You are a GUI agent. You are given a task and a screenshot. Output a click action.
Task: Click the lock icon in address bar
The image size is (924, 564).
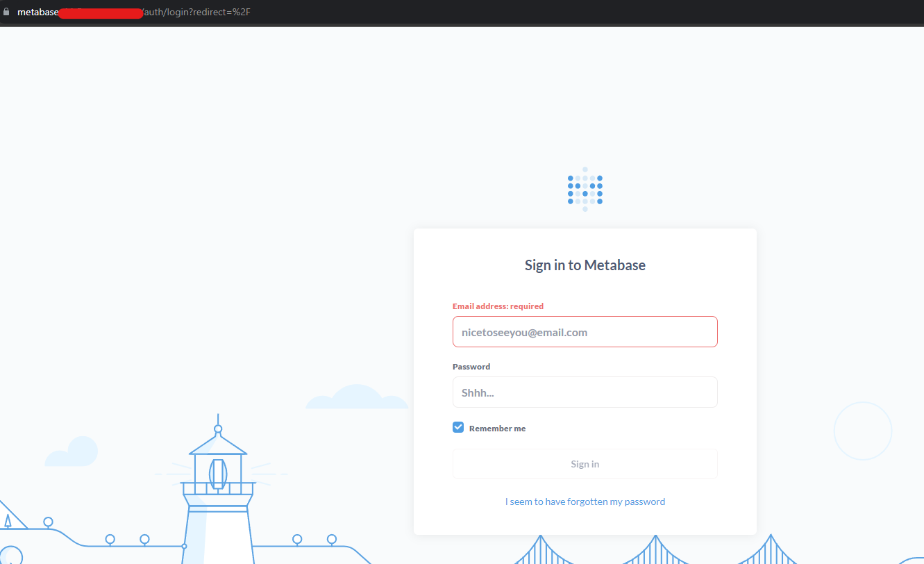[7, 13]
